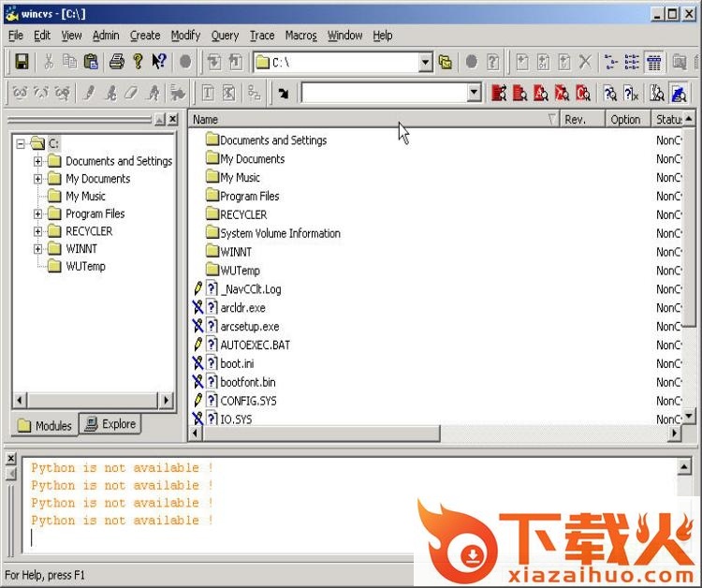Click the file list horizontal scrollbar thumb
Screen dimensions: 702x588
(x=320, y=434)
